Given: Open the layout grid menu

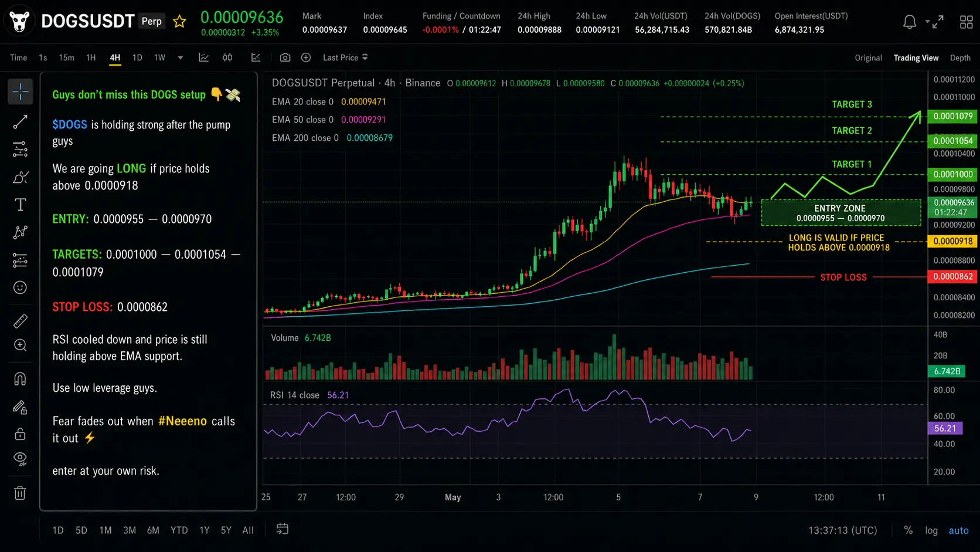Looking at the screenshot, I should point(967,22).
